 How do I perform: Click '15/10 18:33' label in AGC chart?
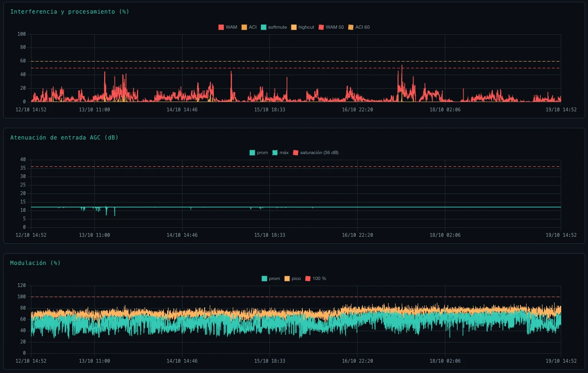click(x=269, y=235)
